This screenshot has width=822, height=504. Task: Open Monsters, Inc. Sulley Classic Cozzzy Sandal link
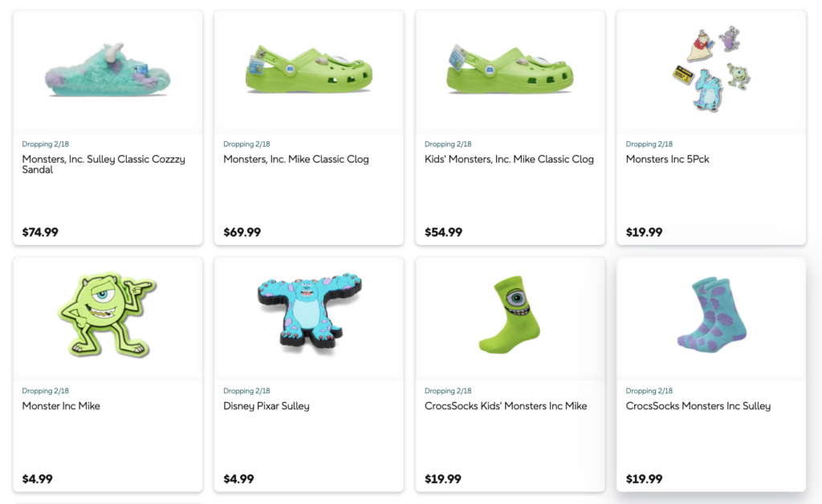tap(104, 165)
